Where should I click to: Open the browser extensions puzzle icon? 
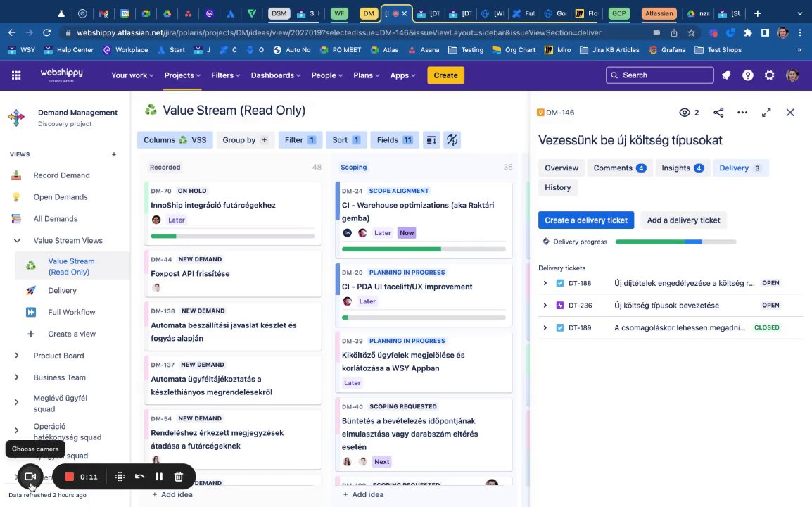pyautogui.click(x=748, y=32)
